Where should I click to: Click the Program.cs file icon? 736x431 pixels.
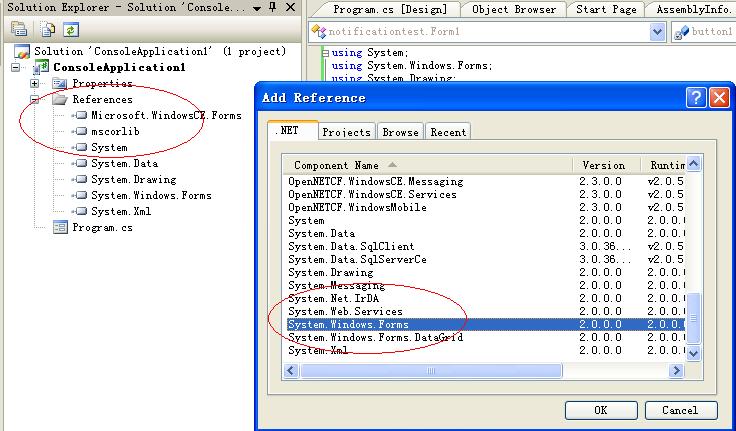(60, 227)
